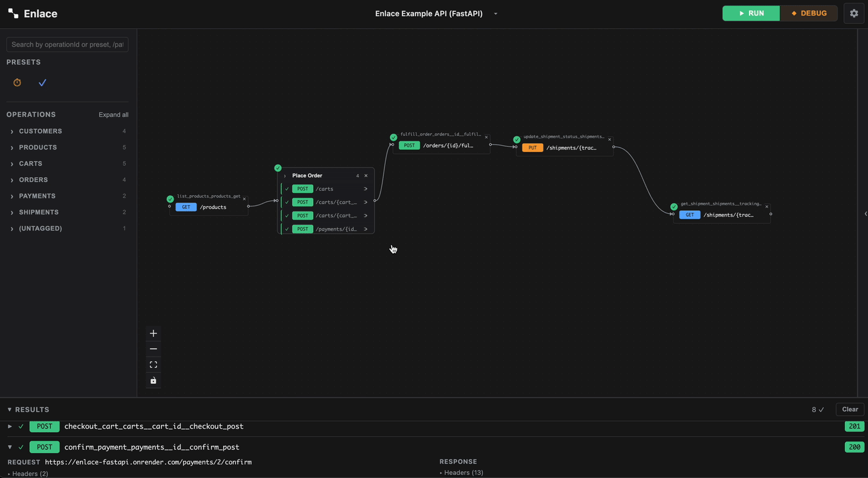Select the PUT /shipments node
This screenshot has width=868, height=478.
[x=565, y=148]
